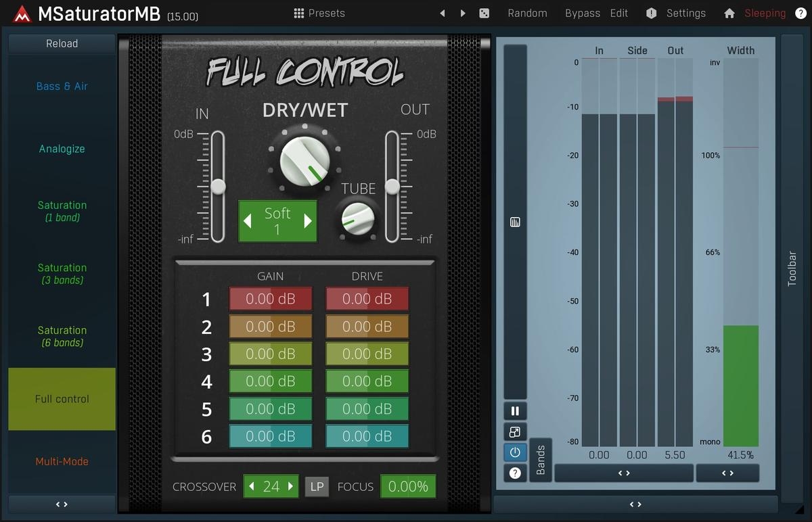
Task: Open the Presets menu
Action: tap(319, 14)
